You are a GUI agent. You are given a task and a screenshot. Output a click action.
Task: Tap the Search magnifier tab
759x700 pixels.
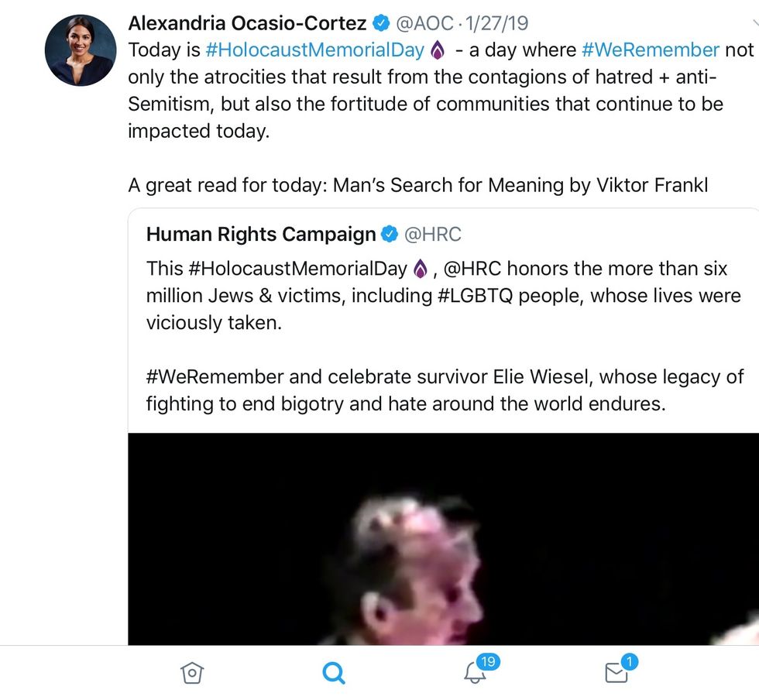(x=333, y=673)
